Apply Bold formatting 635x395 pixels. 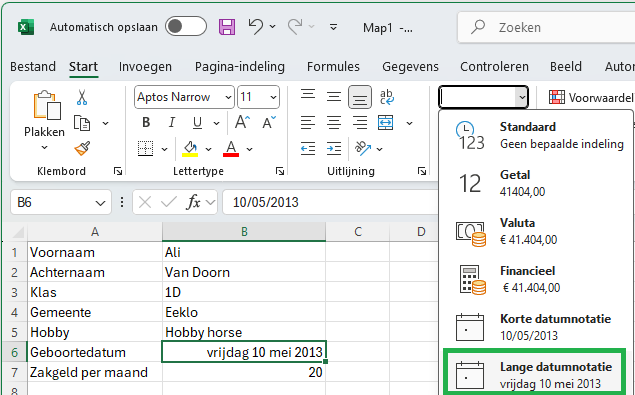click(x=146, y=122)
